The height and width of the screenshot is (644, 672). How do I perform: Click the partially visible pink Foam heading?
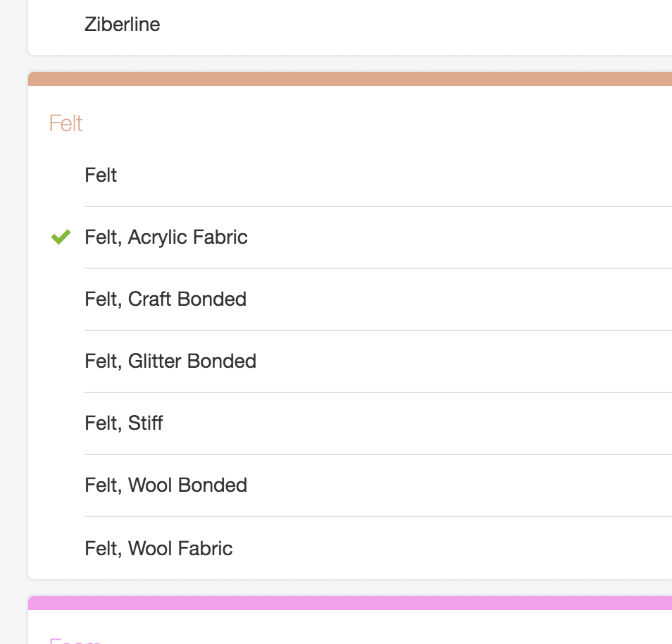tap(75, 640)
